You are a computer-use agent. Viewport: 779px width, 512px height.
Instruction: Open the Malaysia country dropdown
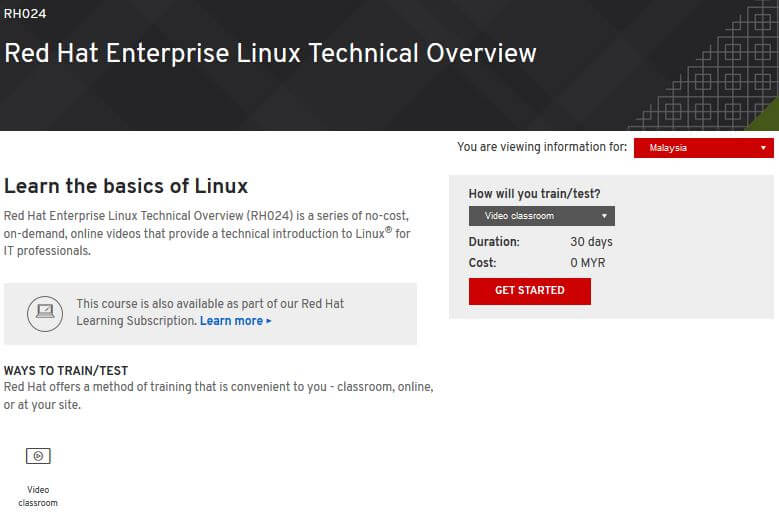pos(704,148)
